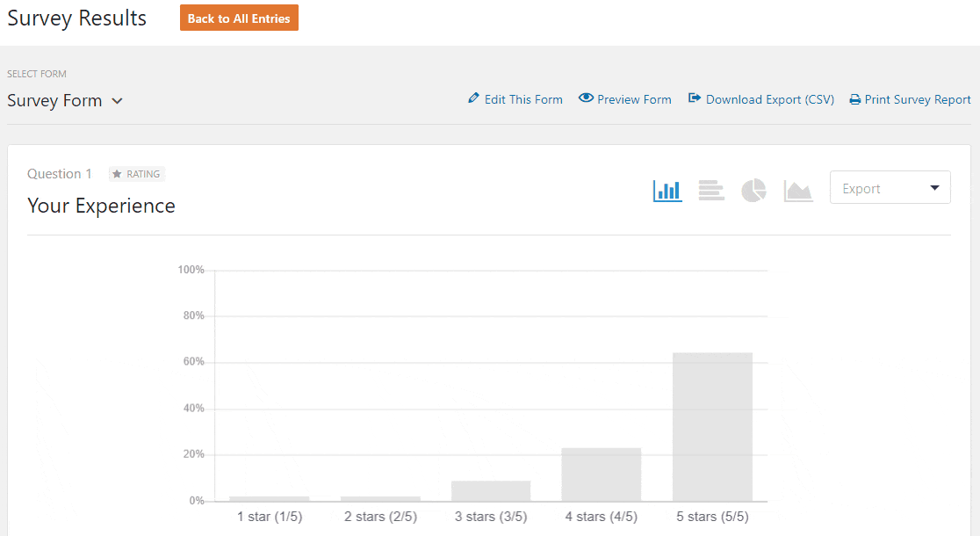Click the pencil icon beside Edit This Form
980x536 pixels.
click(473, 98)
